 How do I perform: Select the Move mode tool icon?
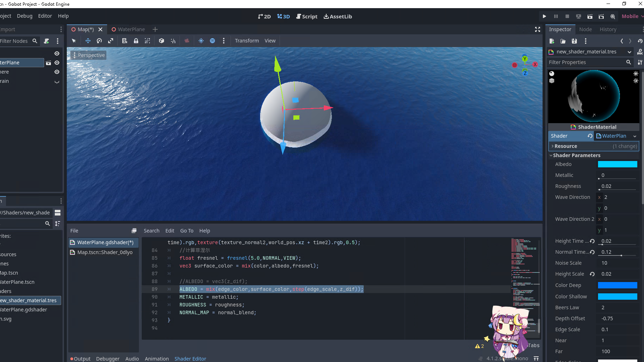point(88,41)
